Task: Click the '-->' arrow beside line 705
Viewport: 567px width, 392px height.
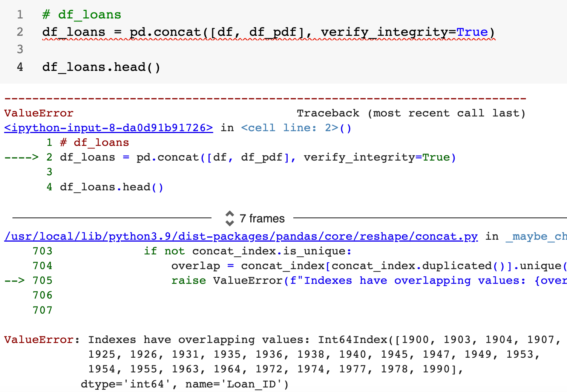Action: [15, 280]
